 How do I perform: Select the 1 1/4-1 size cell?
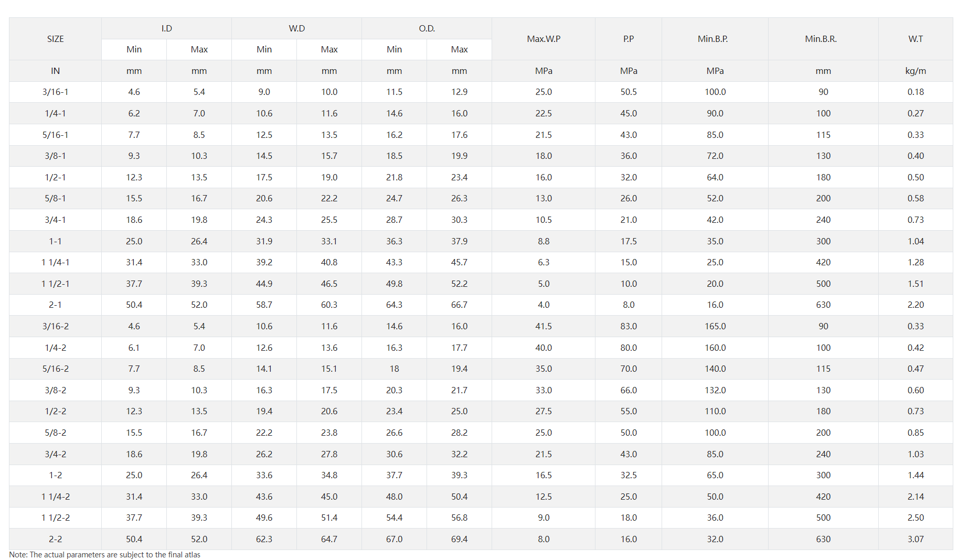55,262
